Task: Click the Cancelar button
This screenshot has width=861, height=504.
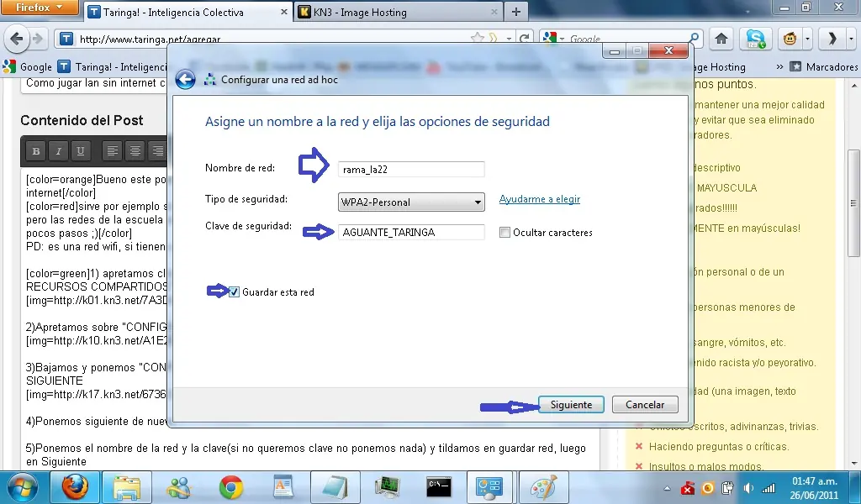Action: pyautogui.click(x=645, y=405)
